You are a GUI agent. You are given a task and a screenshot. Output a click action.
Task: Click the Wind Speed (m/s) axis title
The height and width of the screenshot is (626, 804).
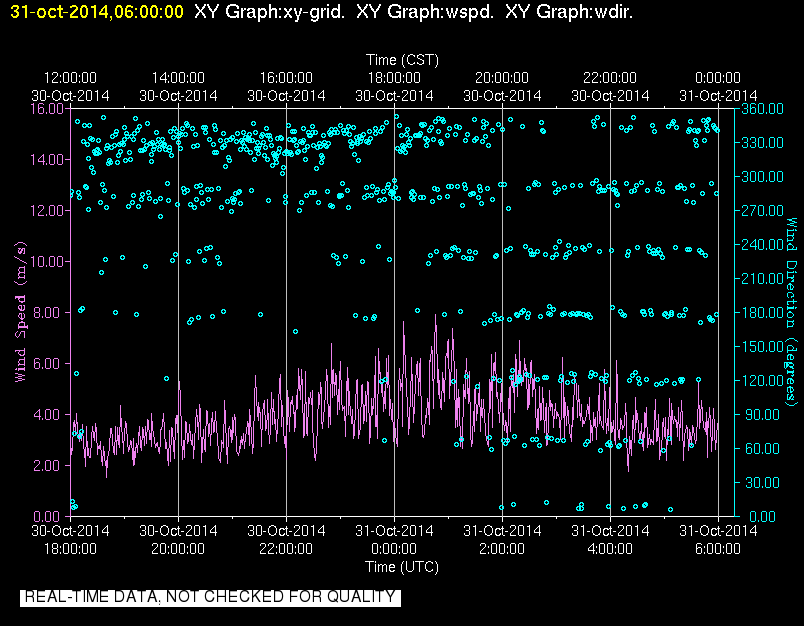tap(20, 312)
